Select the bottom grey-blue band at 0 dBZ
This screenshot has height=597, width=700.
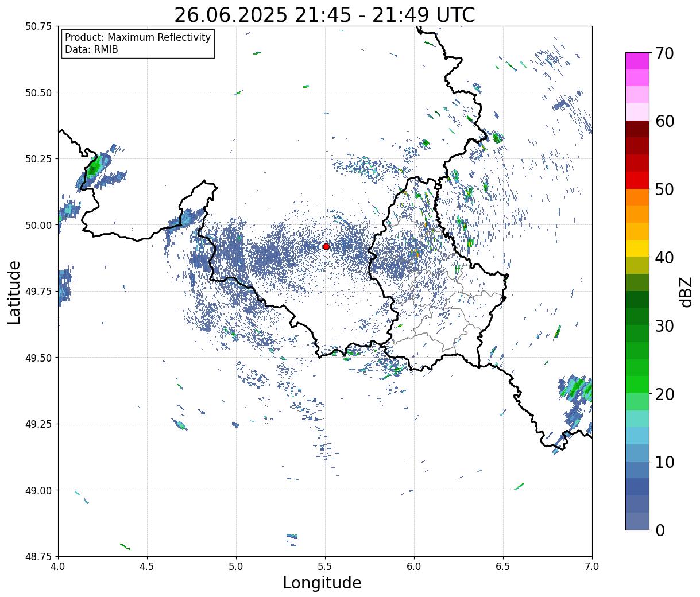pyautogui.click(x=637, y=521)
